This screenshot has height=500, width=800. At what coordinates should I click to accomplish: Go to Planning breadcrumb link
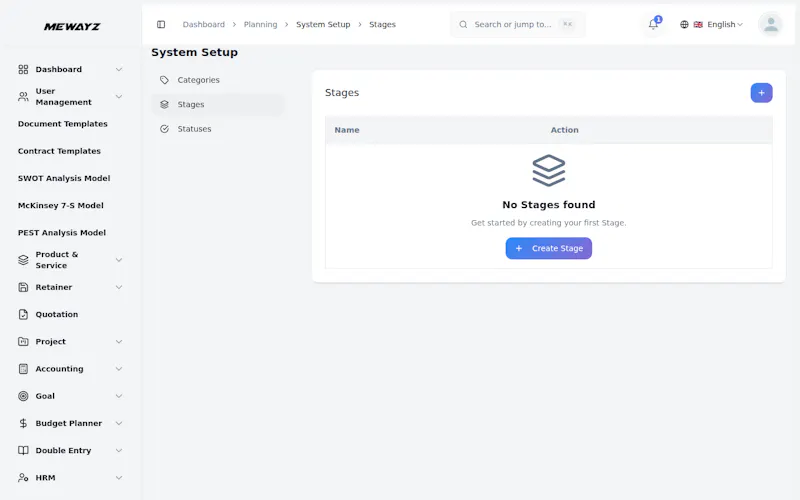[260, 24]
